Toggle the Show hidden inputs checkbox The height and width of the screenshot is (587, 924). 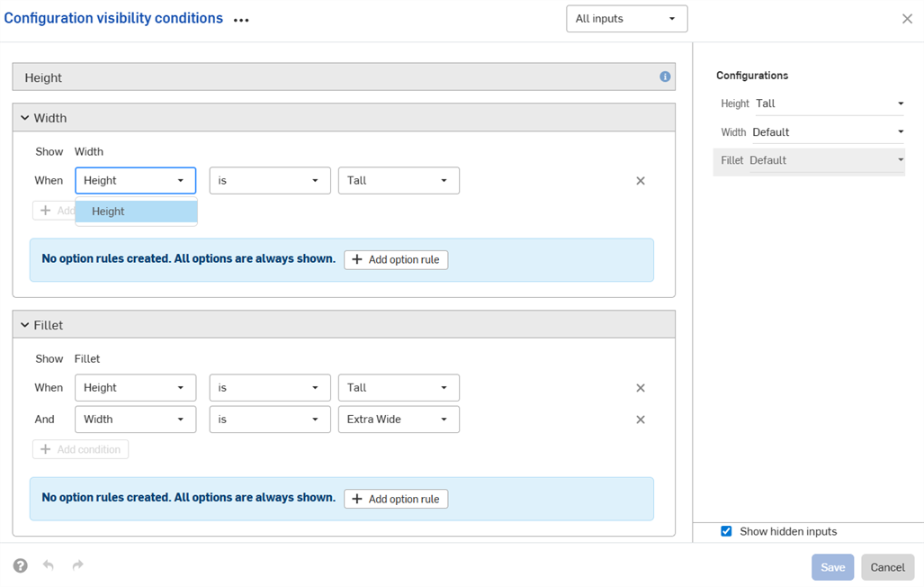(727, 531)
